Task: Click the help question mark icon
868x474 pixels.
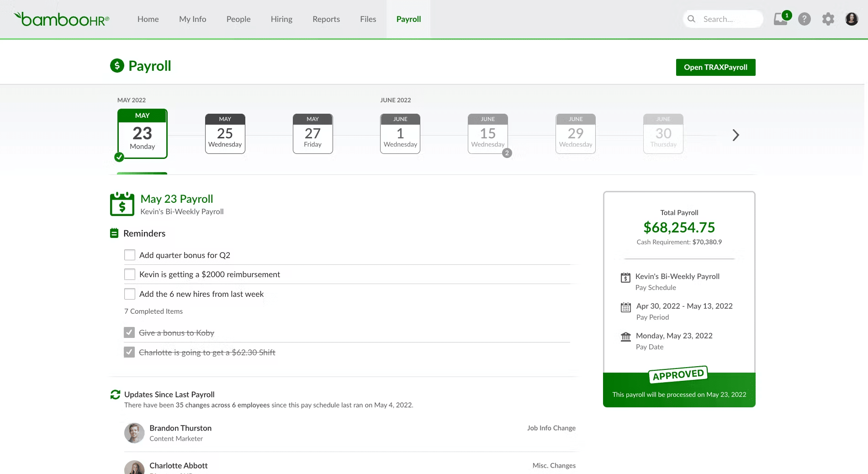Action: pyautogui.click(x=804, y=19)
